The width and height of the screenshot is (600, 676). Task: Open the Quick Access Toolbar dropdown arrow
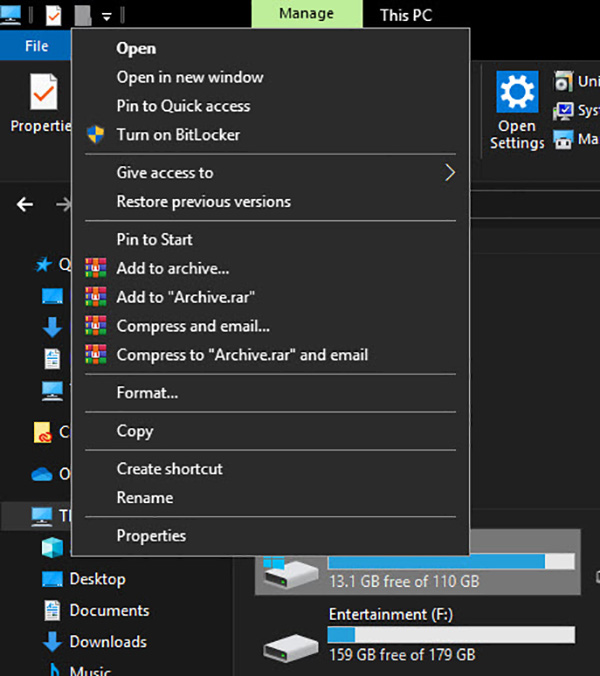[107, 16]
